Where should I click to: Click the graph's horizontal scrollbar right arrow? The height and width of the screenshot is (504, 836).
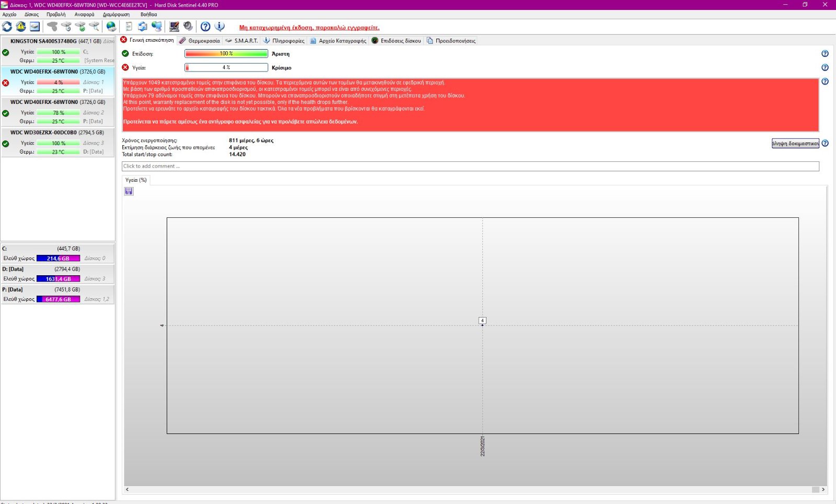tap(823, 489)
